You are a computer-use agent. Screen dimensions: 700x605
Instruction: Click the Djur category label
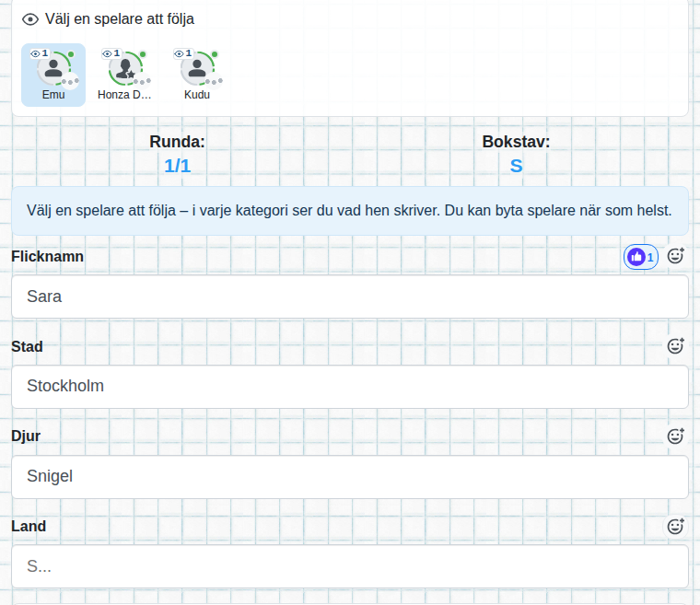coord(26,436)
